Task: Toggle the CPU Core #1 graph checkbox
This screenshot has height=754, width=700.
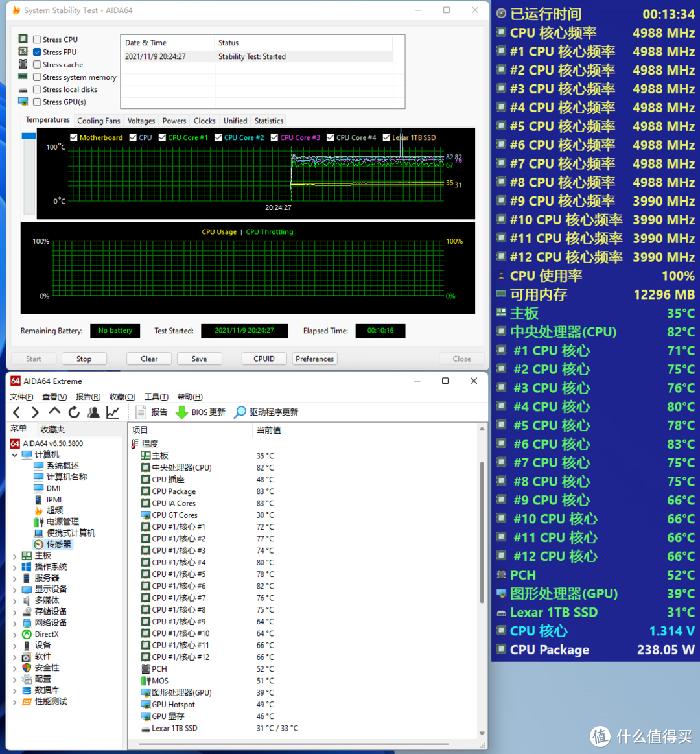Action: point(163,137)
